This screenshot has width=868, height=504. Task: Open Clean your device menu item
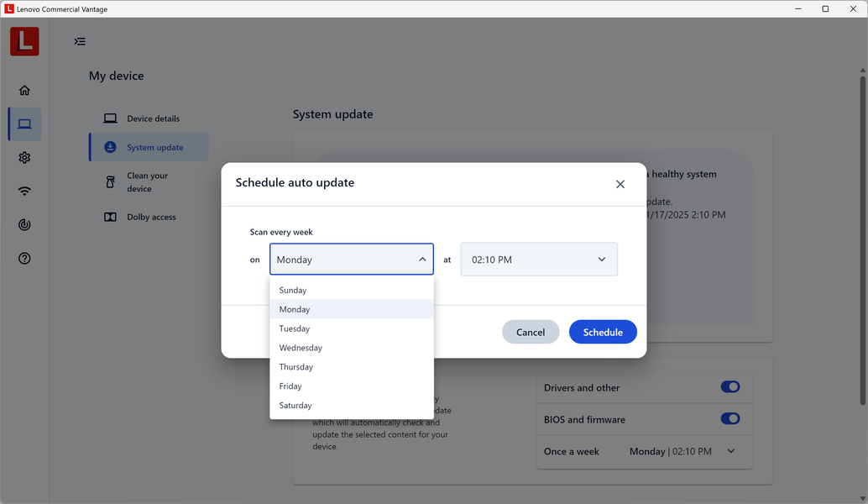149,182
